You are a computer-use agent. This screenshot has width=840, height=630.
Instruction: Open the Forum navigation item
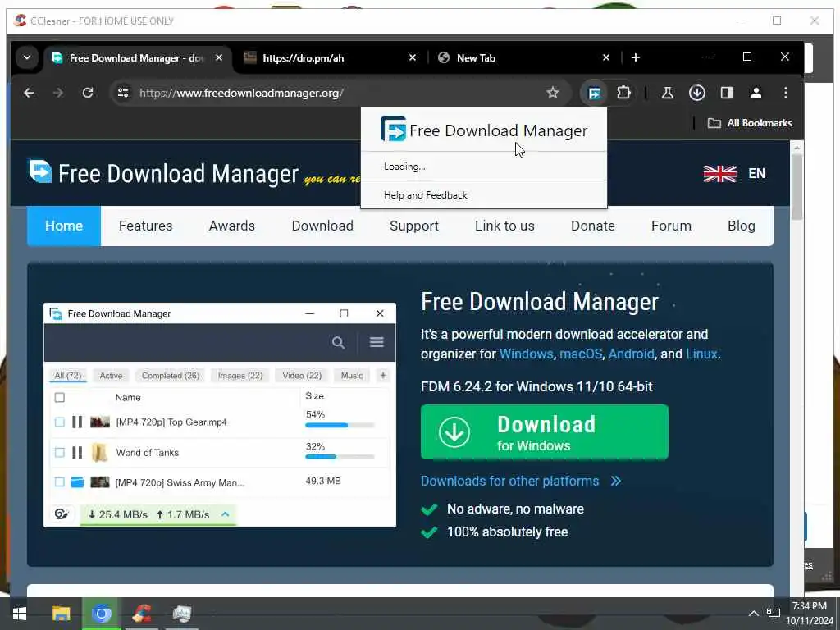pos(671,226)
